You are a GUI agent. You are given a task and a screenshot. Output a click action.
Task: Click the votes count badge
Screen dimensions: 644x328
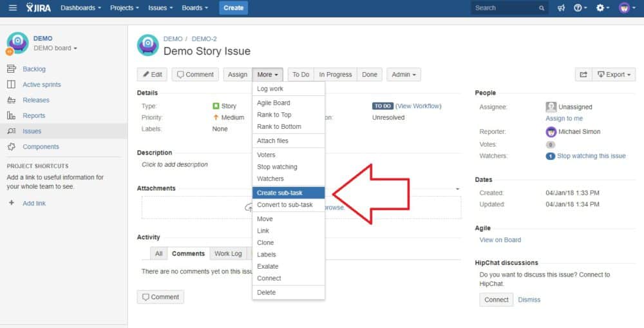point(551,144)
